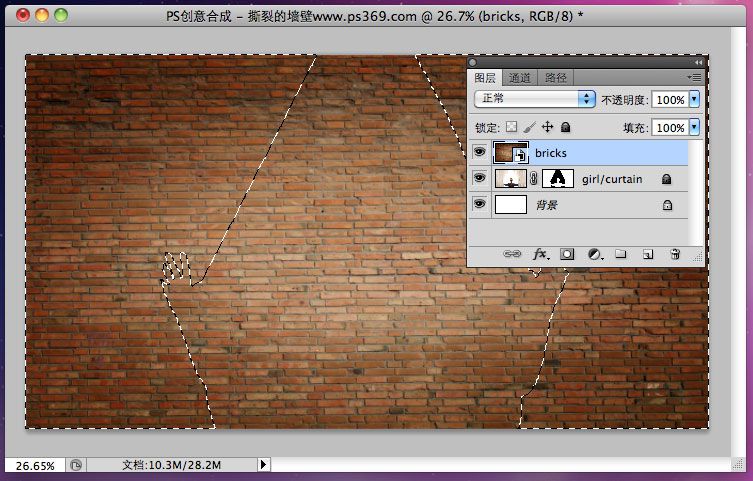Viewport: 753px width, 481px height.
Task: Open layers panel options menu icon
Action: 694,77
